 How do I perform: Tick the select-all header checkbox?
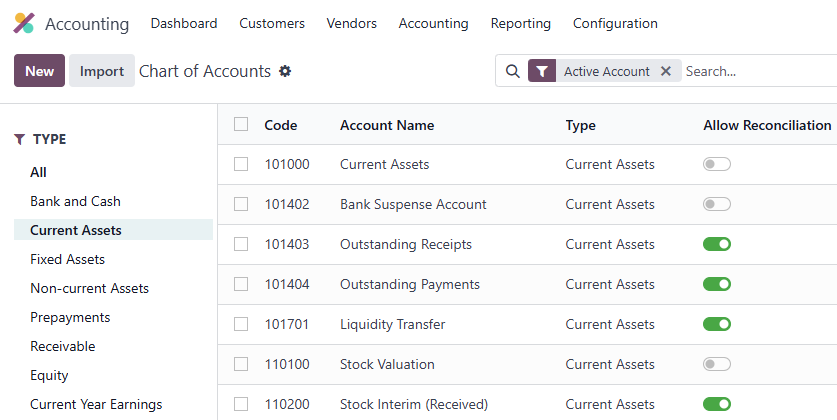[x=241, y=124]
